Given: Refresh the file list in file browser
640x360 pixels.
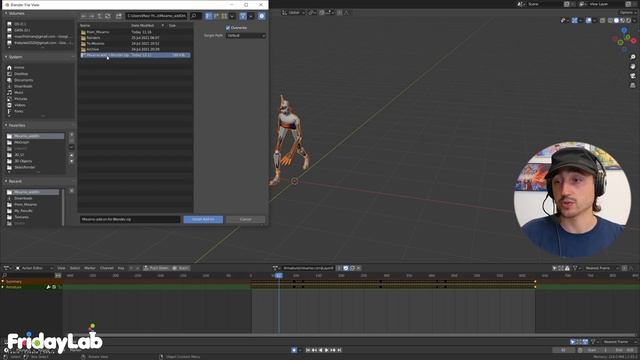Looking at the screenshot, I should coord(108,16).
